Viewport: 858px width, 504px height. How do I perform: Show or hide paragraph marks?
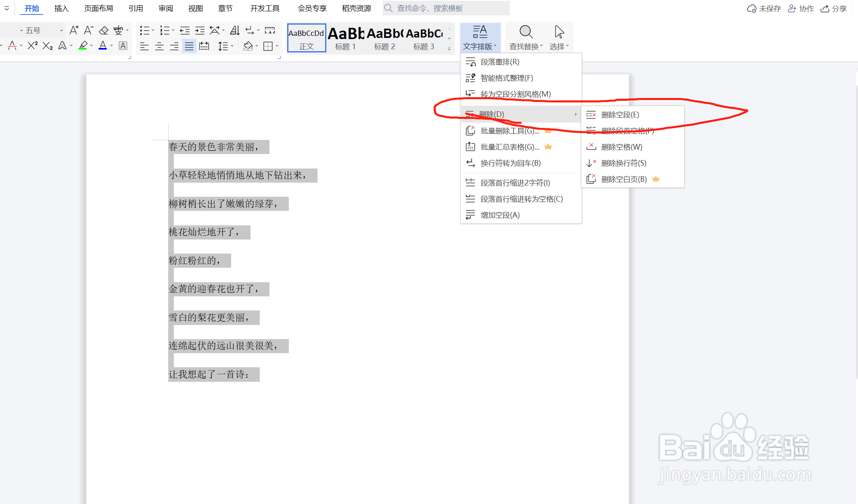tap(250, 30)
